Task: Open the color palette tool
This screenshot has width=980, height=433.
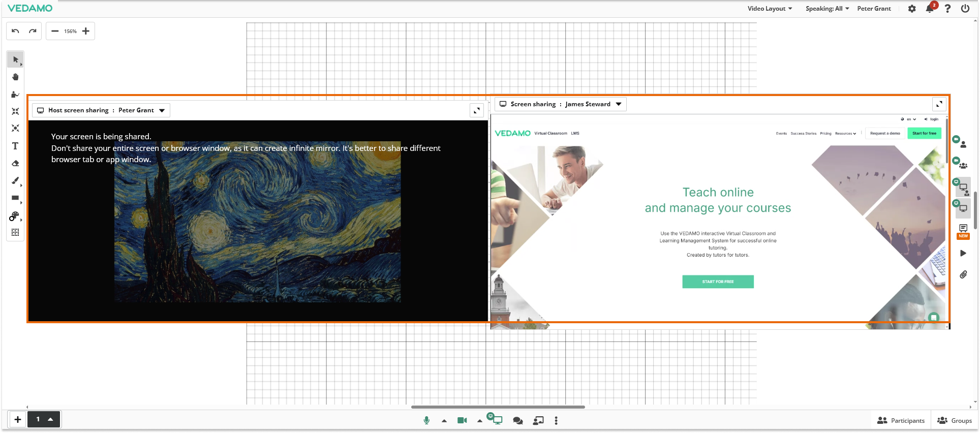Action: point(15,216)
